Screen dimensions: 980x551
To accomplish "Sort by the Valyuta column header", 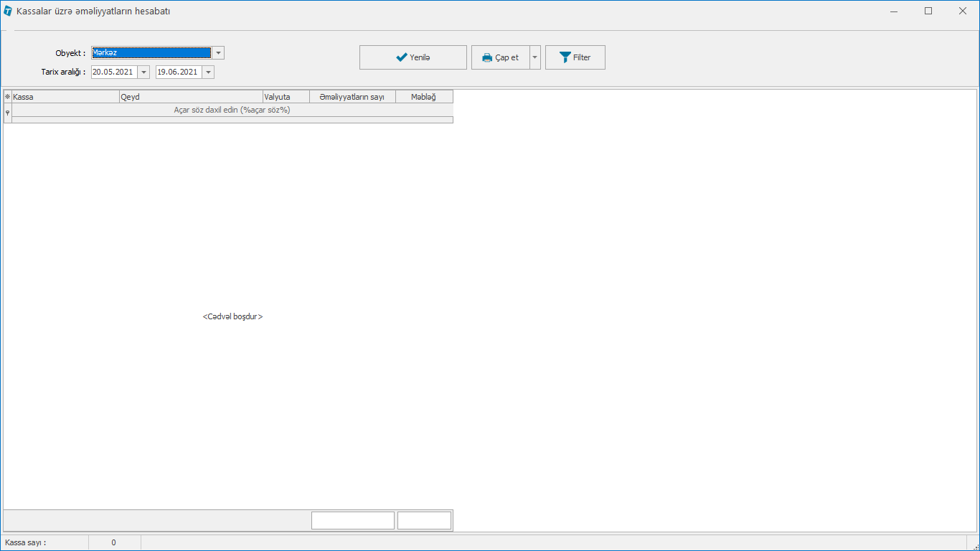I will click(286, 97).
